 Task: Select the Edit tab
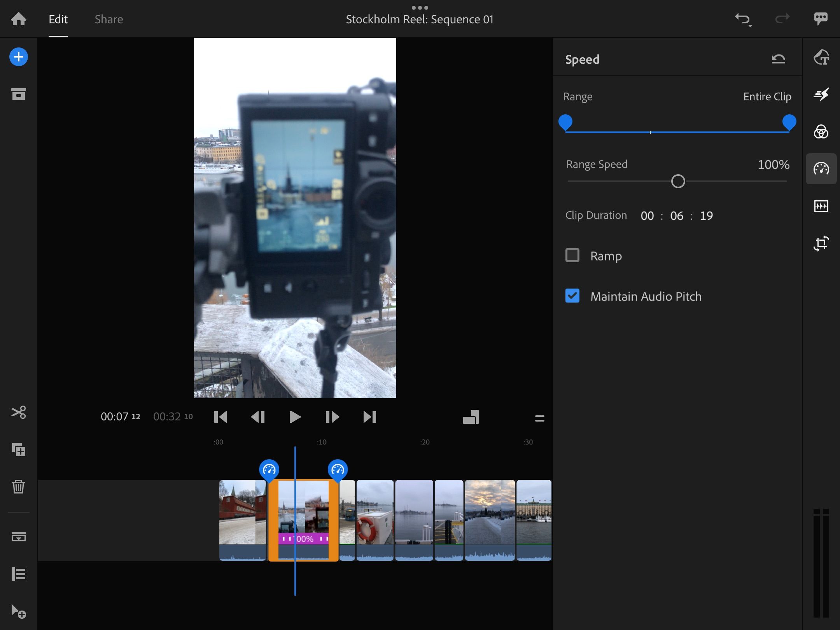pos(58,19)
